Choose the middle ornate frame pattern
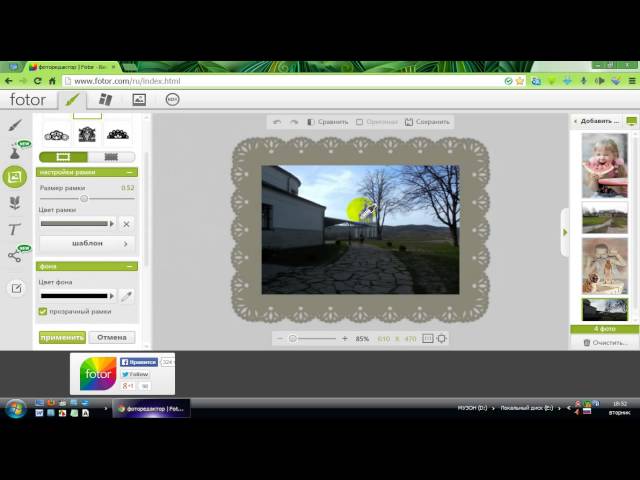This screenshot has width=640, height=480. (x=87, y=134)
